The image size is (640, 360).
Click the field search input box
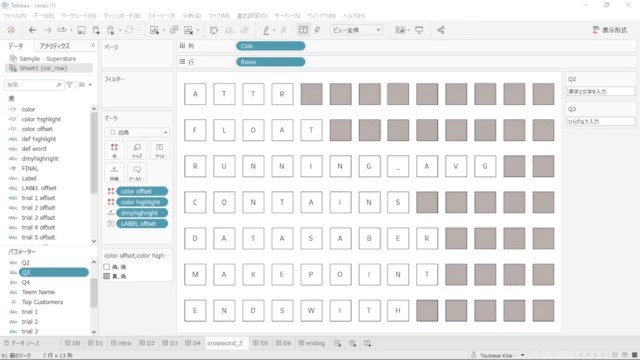pyautogui.click(x=33, y=85)
